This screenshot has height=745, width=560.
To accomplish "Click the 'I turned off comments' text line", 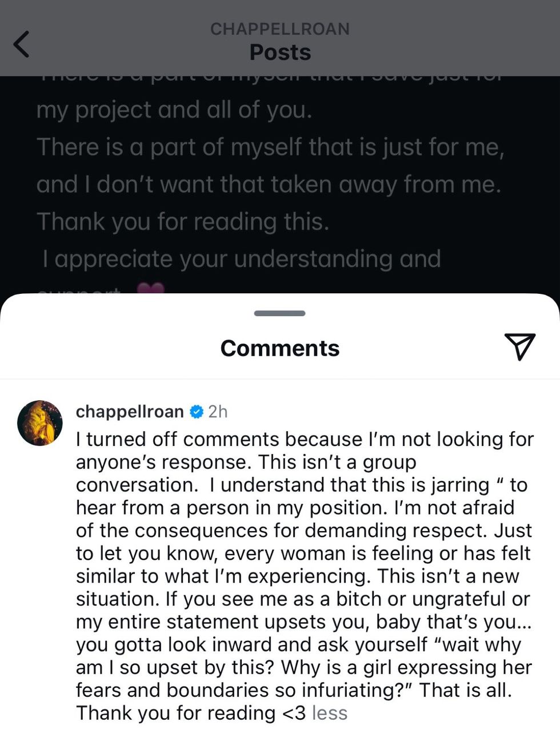I will (305, 439).
